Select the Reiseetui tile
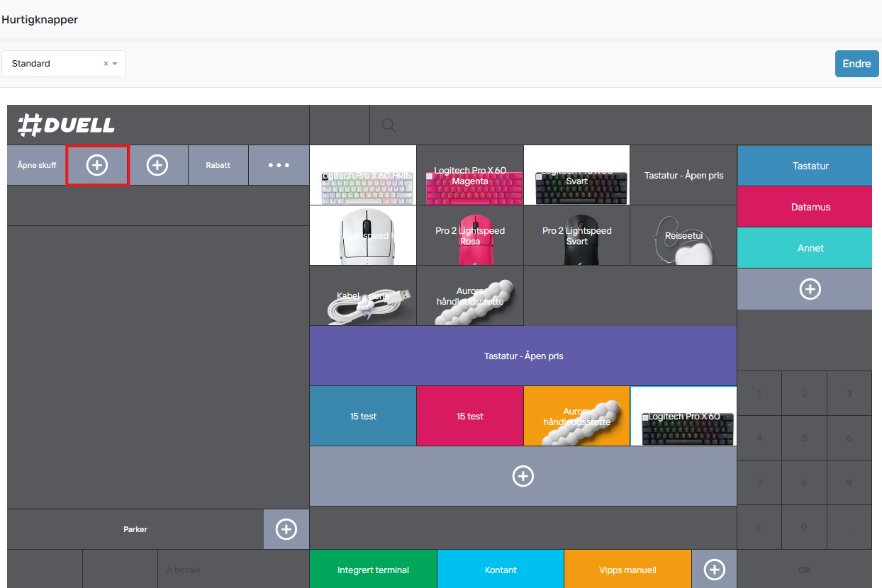Screen dimensions: 882x588 pyautogui.click(x=683, y=235)
